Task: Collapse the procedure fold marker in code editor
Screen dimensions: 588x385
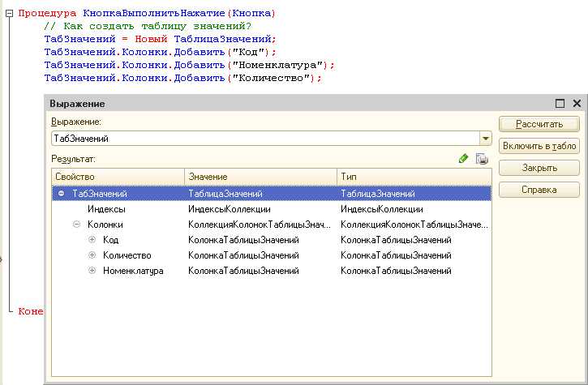Action: 10,14
